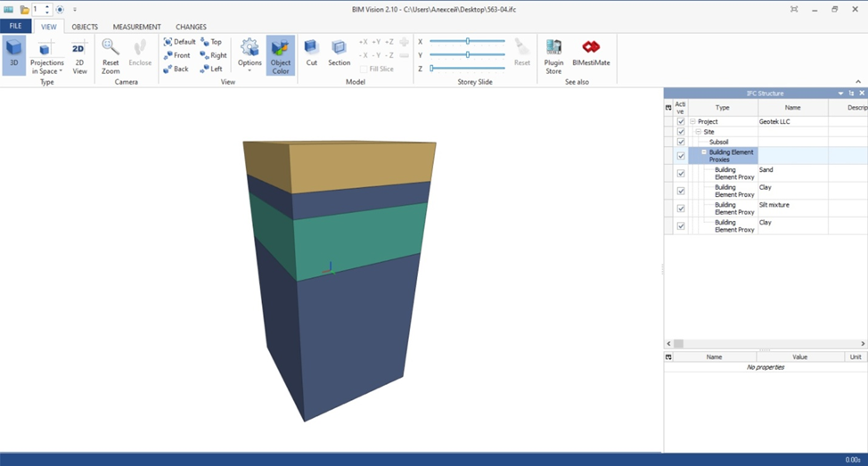Open the FILE menu
868x466 pixels.
(x=15, y=27)
